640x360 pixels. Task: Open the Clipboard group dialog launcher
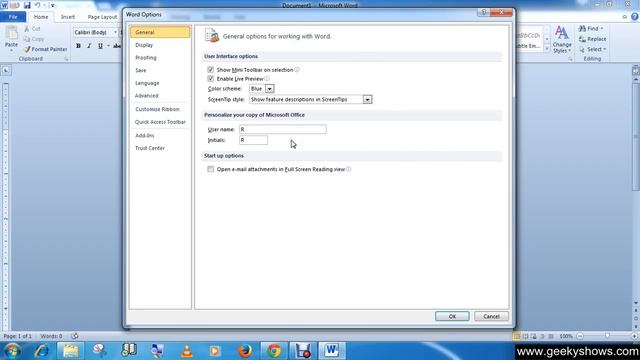coord(66,59)
